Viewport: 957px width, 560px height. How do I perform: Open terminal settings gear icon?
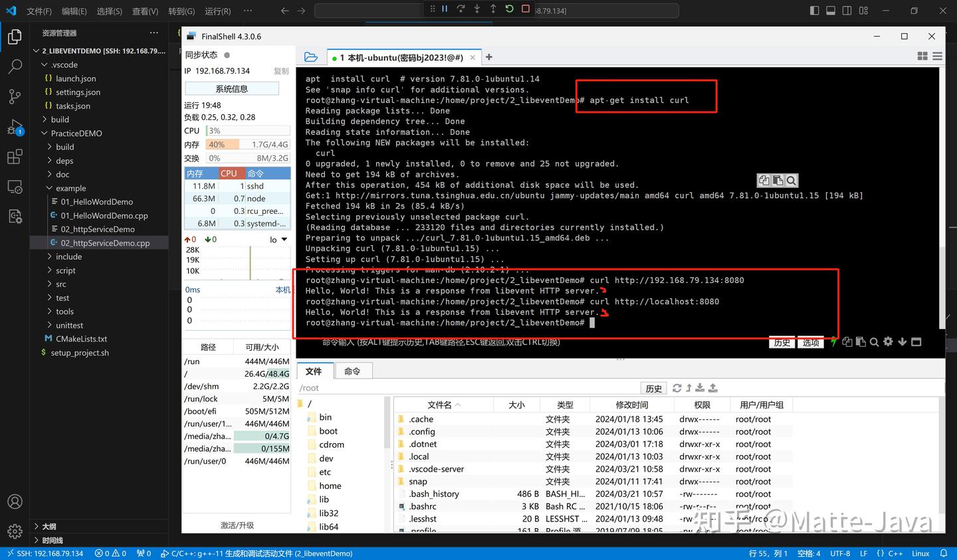point(888,342)
